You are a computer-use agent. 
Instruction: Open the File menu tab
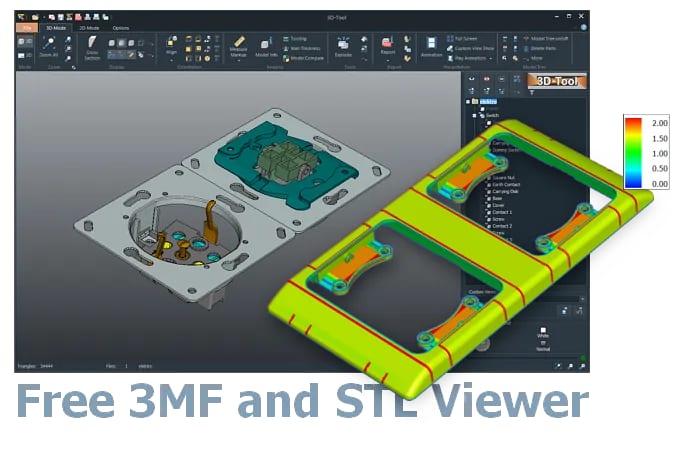click(x=27, y=28)
